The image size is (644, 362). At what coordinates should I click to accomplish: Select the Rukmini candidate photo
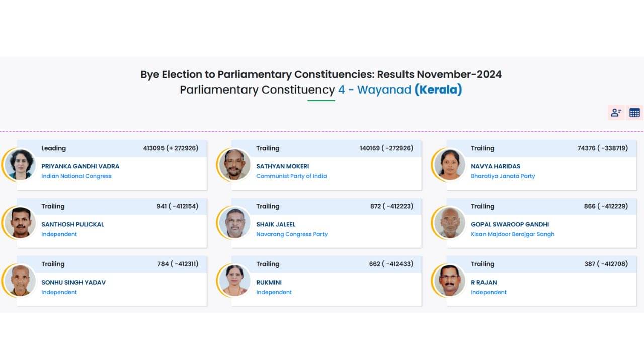click(234, 280)
